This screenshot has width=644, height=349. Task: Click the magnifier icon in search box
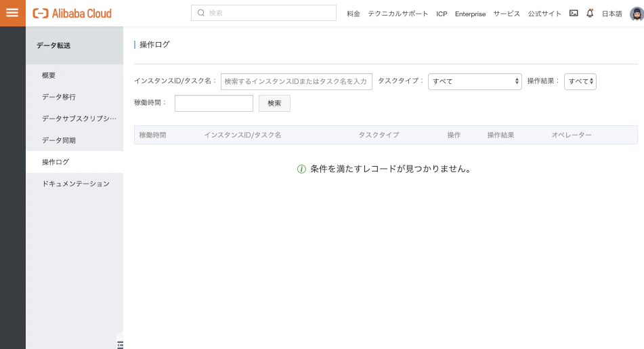(201, 13)
